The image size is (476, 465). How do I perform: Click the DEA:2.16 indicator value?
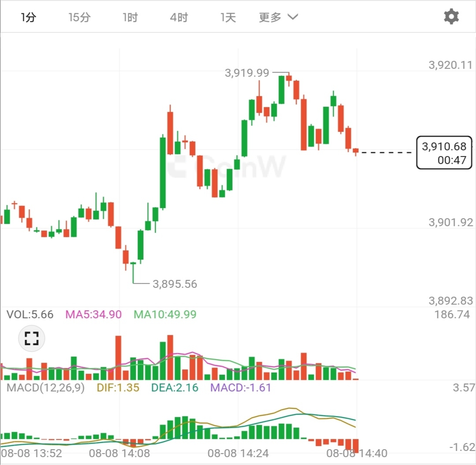pos(175,388)
